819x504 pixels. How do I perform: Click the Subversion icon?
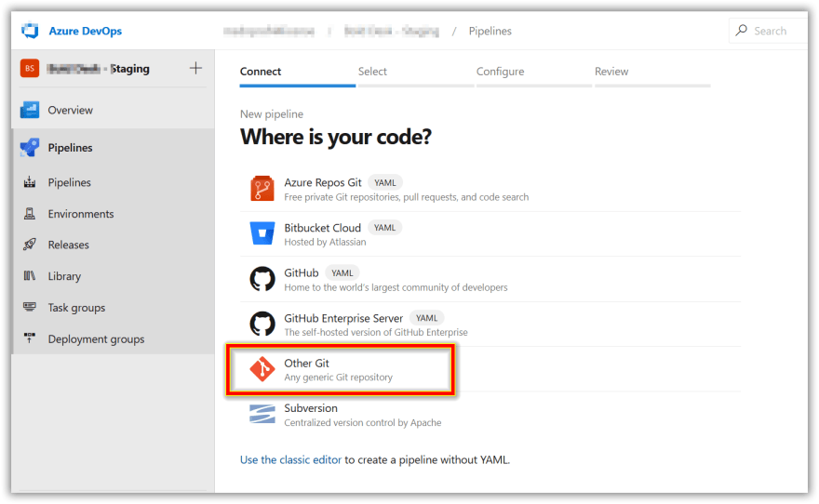click(x=262, y=414)
